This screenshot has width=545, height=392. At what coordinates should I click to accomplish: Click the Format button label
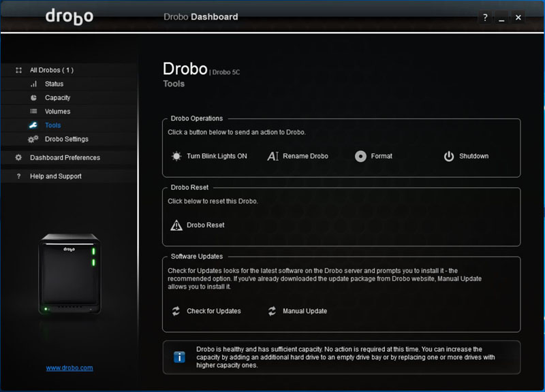tap(381, 157)
